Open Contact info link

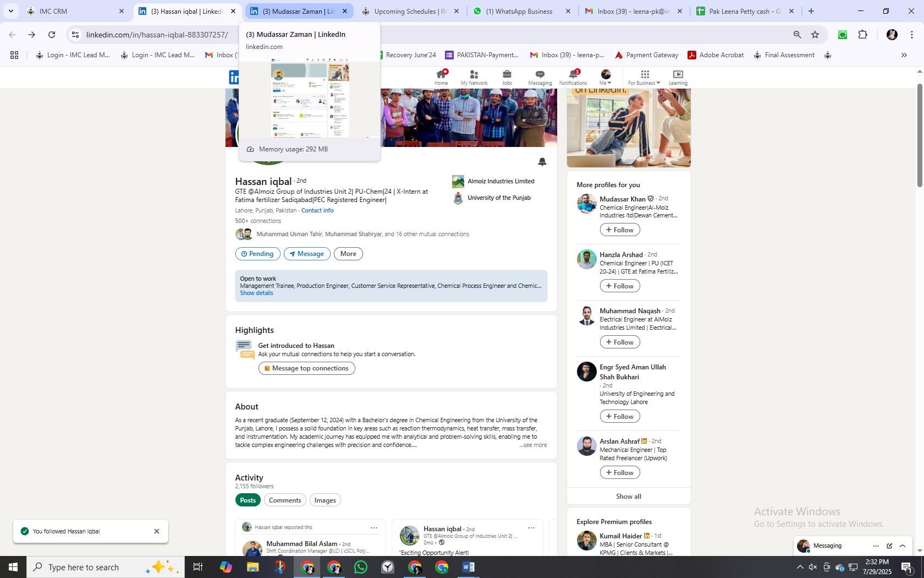click(x=317, y=210)
